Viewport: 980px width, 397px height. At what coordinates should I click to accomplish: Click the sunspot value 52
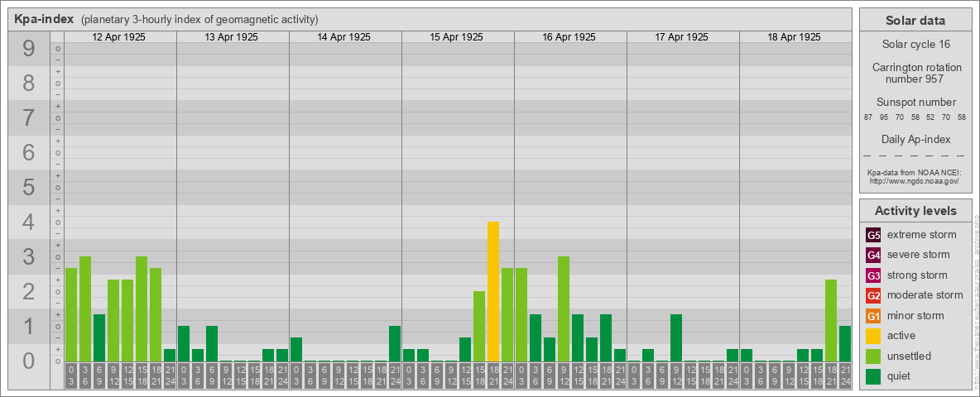930,117
